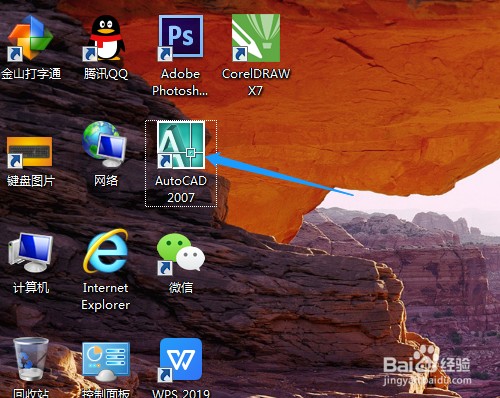Click the Internet Explorer text label
Image resolution: width=500 pixels, height=398 pixels.
tap(106, 296)
